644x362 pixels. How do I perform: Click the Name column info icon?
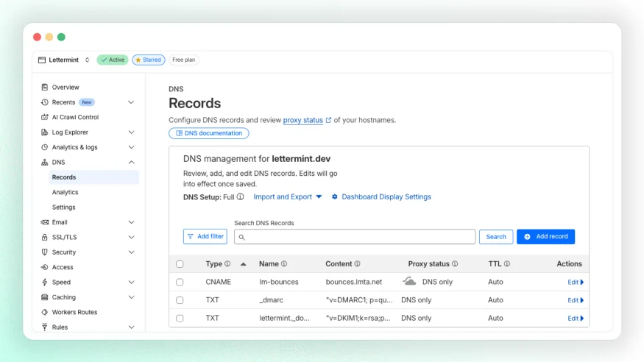pyautogui.click(x=284, y=263)
